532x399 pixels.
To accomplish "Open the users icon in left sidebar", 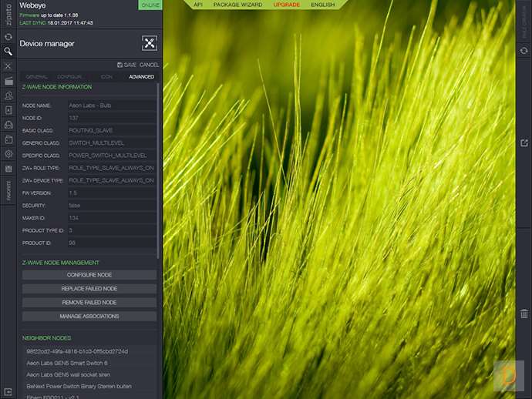I will click(8, 96).
